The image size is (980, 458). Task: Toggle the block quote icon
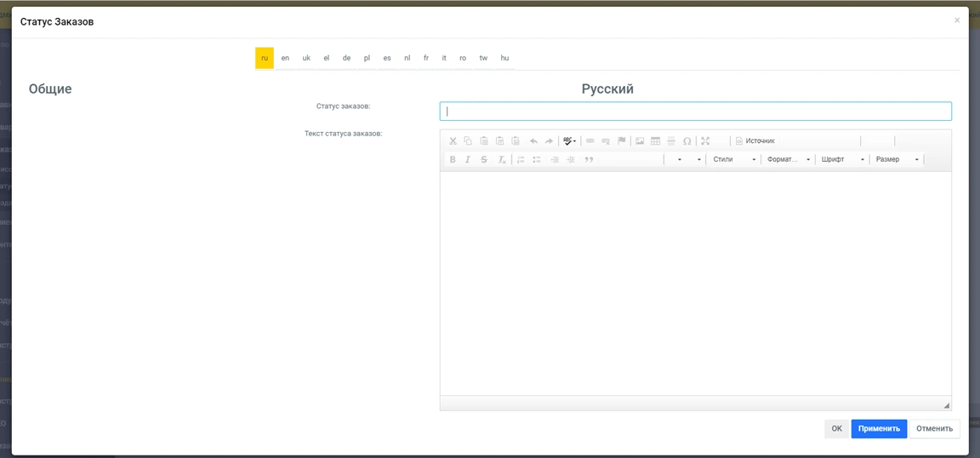pos(589,159)
